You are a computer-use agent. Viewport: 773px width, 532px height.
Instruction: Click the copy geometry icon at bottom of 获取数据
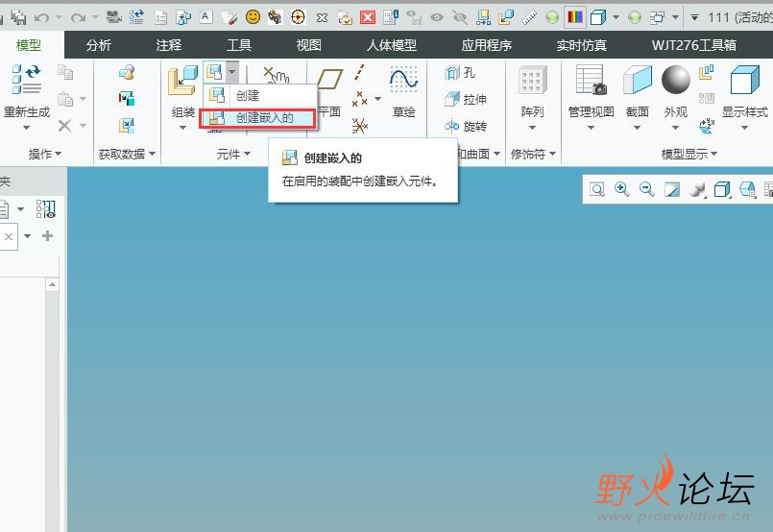pos(127,126)
